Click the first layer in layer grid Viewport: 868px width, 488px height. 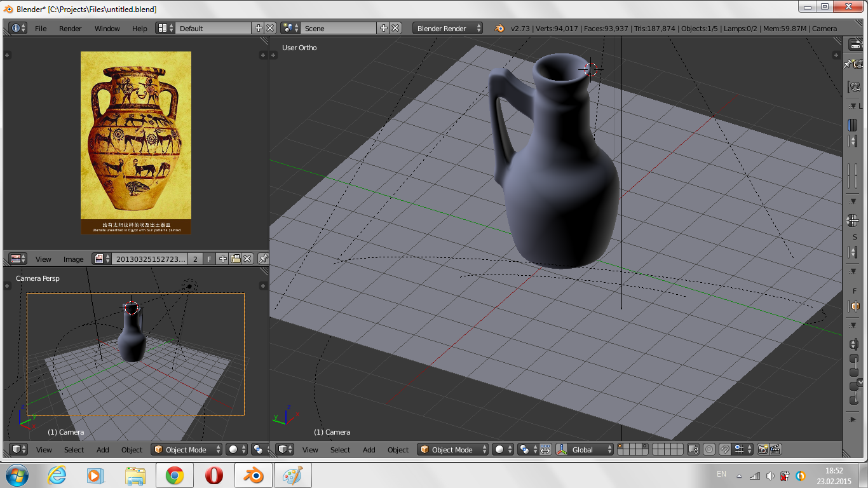(x=621, y=447)
